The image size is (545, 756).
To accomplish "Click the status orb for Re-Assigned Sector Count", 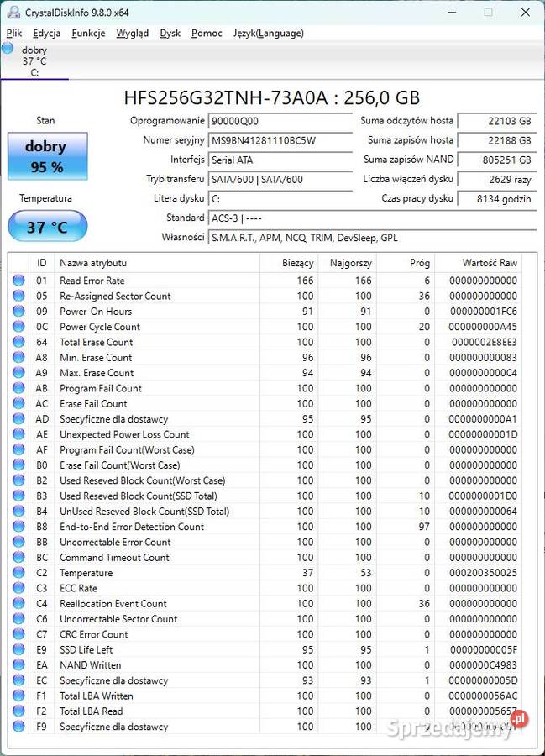I will [18, 296].
